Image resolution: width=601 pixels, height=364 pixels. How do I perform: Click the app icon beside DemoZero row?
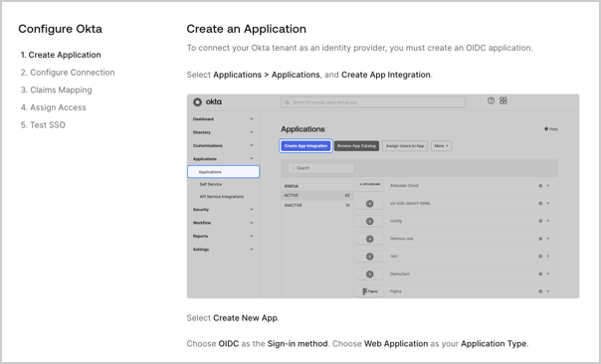[370, 273]
